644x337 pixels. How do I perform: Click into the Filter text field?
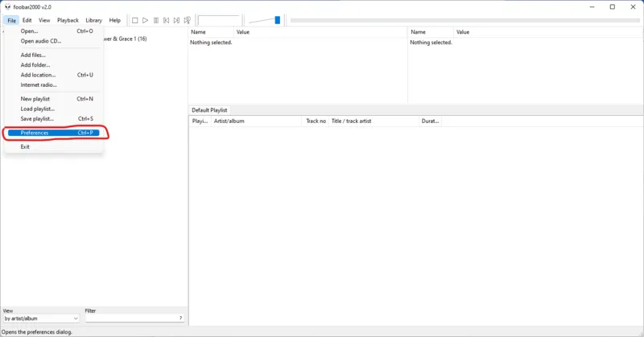[130, 319]
